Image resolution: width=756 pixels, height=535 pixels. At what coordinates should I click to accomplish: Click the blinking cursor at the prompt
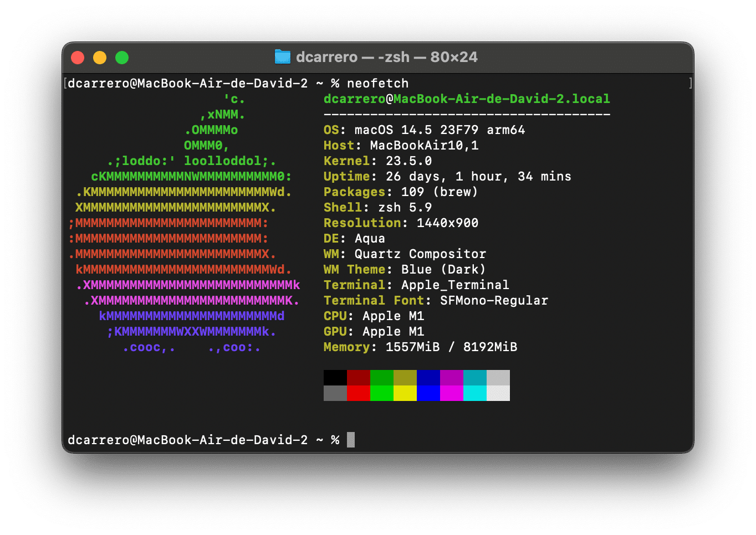[350, 439]
